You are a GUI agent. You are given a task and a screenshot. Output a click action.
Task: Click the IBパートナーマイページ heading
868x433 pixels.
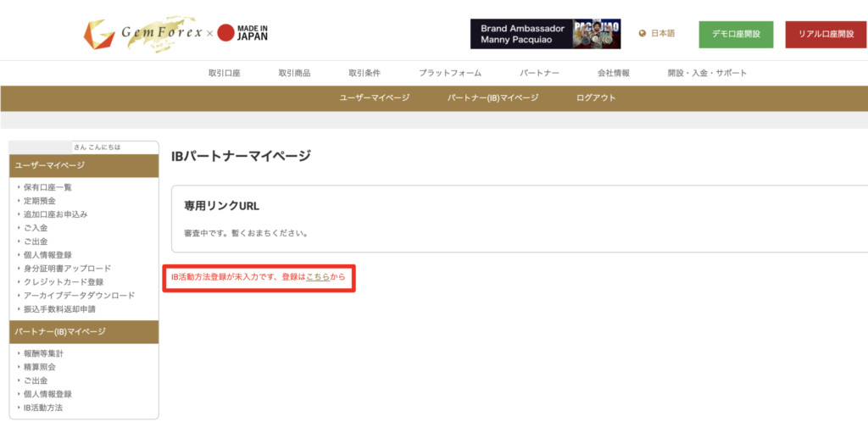tap(241, 156)
